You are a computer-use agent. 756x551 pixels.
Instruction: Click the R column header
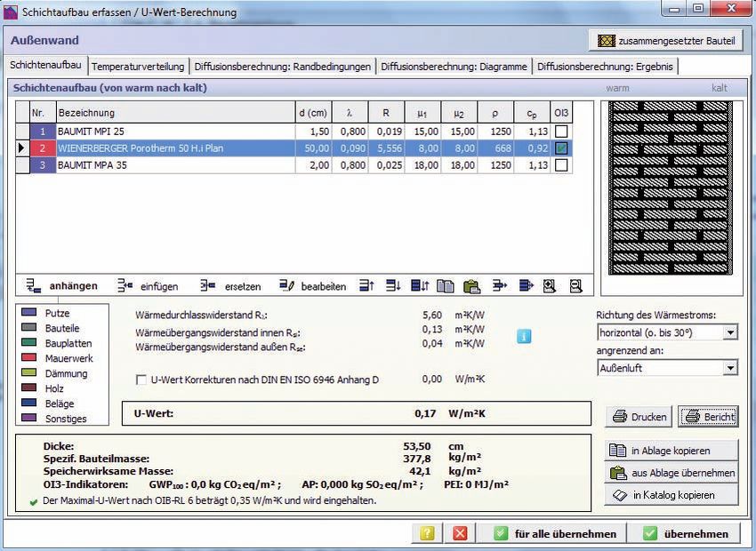point(387,113)
